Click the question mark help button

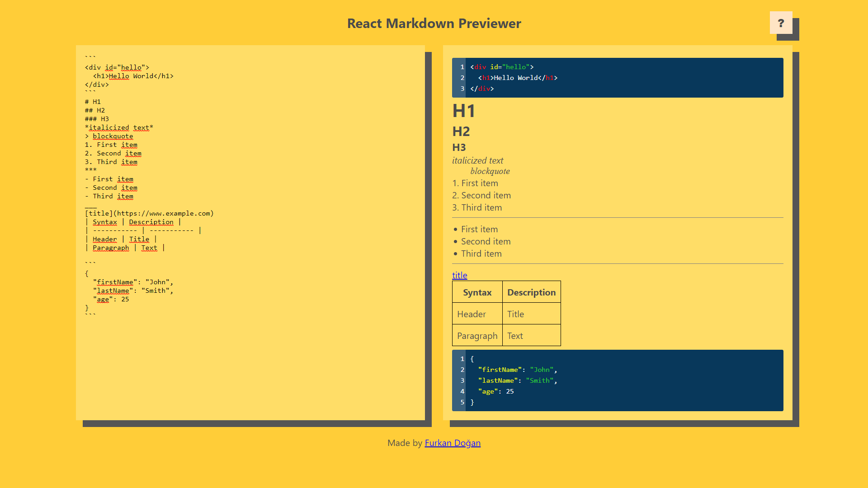(781, 23)
